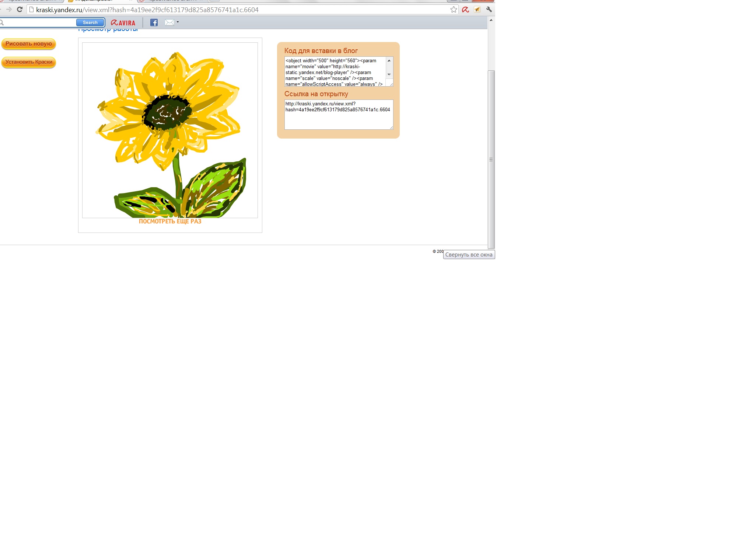Click the Рисовать новую button

coord(28,44)
